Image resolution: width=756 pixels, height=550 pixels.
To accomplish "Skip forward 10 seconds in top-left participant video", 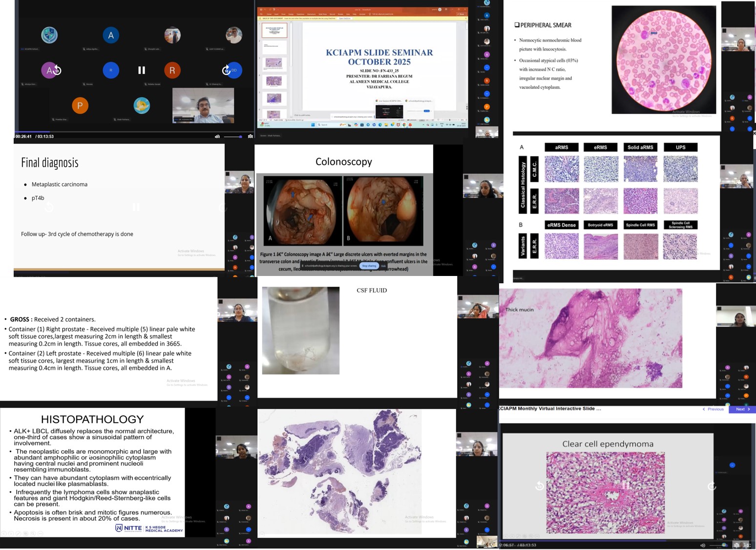I will (x=226, y=70).
